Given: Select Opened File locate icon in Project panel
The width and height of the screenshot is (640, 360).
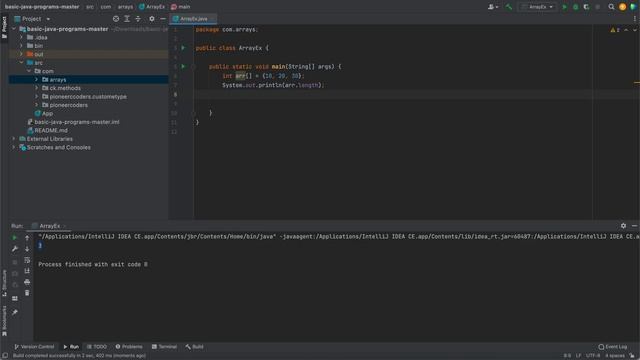Looking at the screenshot, I should point(116,19).
